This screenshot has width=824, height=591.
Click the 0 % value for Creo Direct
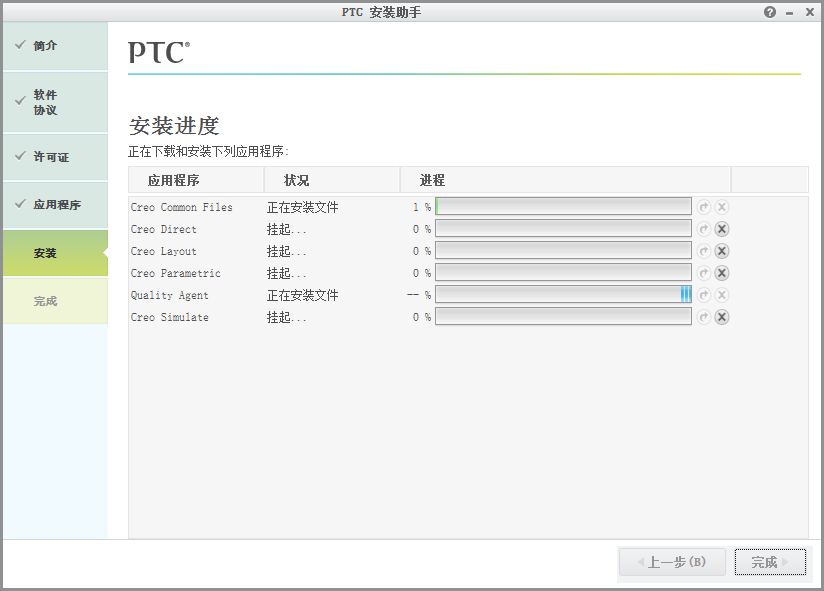coord(421,230)
